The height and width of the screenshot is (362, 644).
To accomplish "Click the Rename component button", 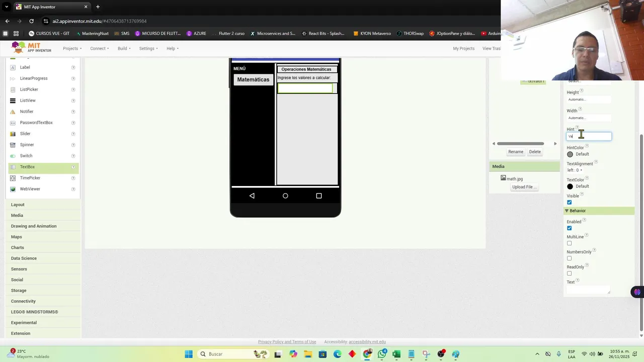I will [516, 152].
